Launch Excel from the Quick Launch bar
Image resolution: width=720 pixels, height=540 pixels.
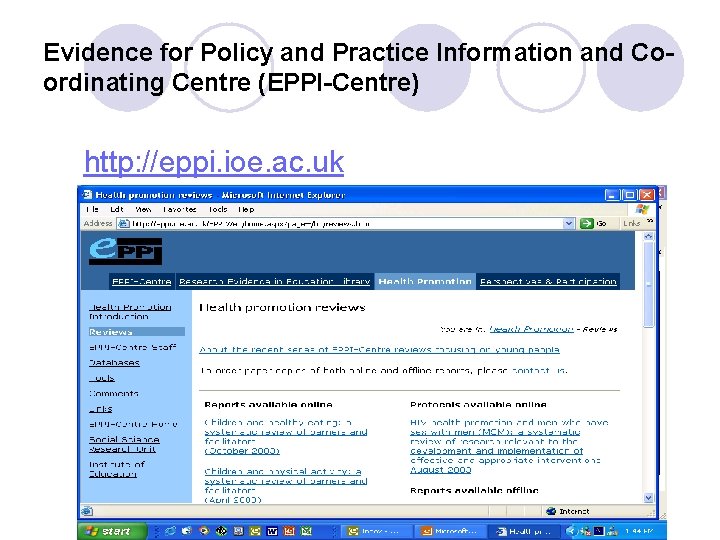click(306, 531)
